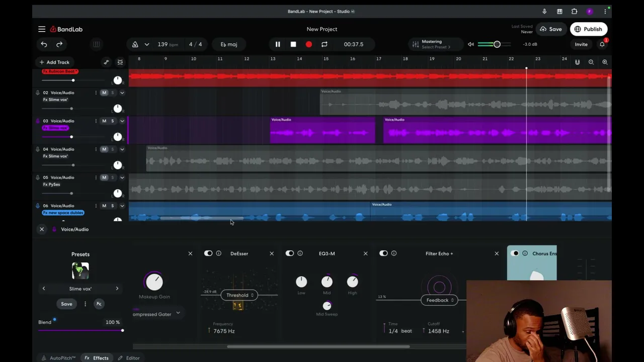Image resolution: width=644 pixels, height=362 pixels.
Task: Click the Publish button
Action: pos(589,29)
